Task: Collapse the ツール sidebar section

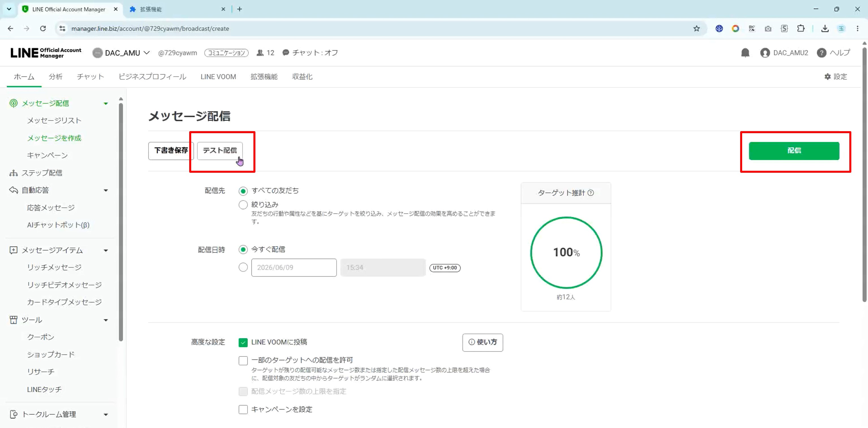Action: [106, 320]
